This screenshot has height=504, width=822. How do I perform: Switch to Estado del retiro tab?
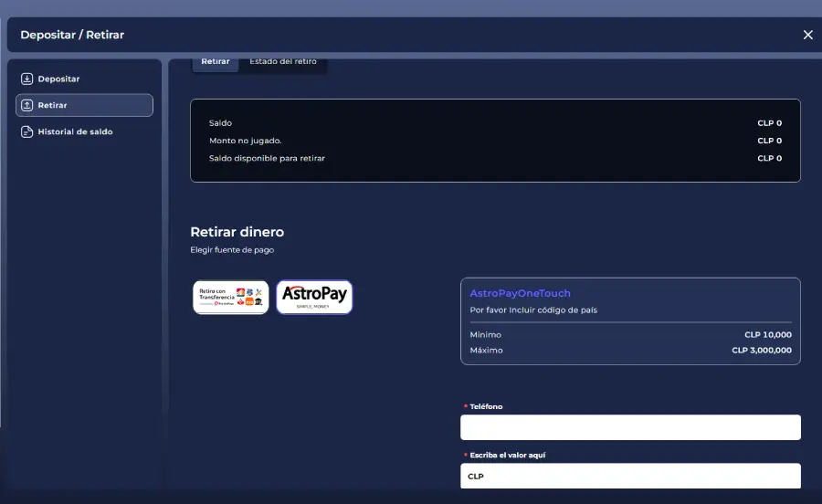pos(283,63)
